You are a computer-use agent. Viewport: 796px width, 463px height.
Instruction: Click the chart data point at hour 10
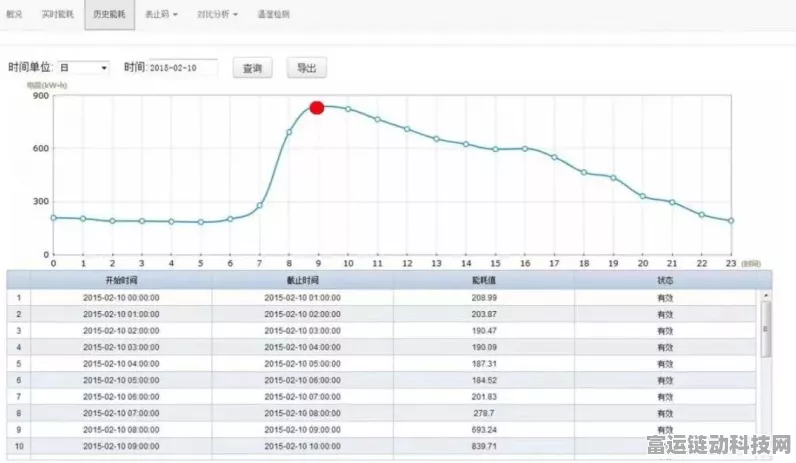(348, 109)
